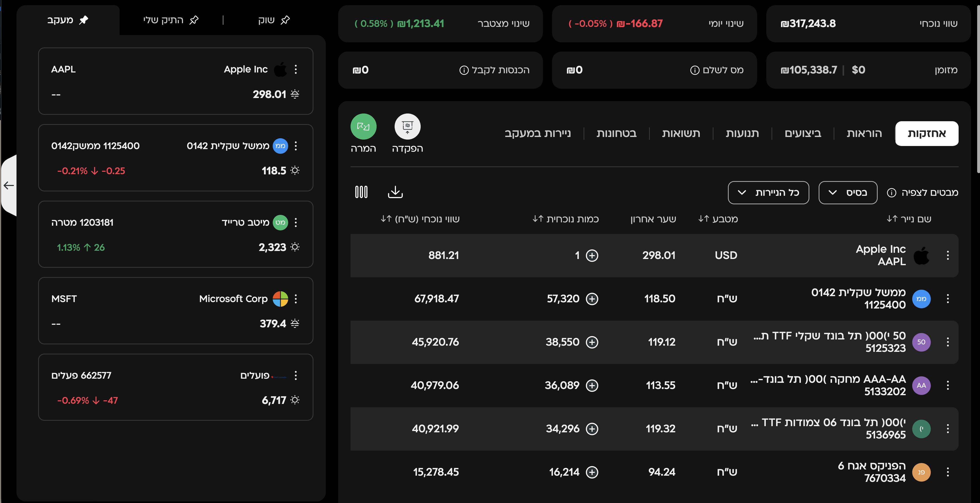Viewport: 980px width, 503px height.
Task: Add quantity next to 34,296
Action: [x=592, y=429]
